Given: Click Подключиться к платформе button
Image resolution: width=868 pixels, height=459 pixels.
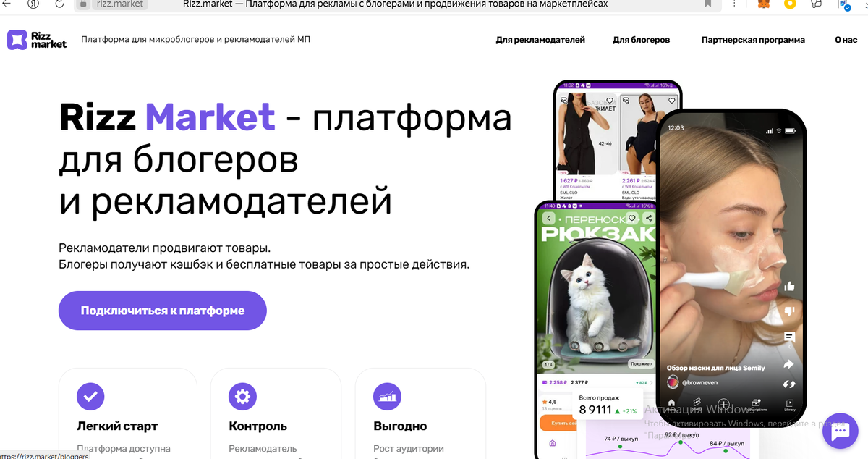Looking at the screenshot, I should coord(163,311).
